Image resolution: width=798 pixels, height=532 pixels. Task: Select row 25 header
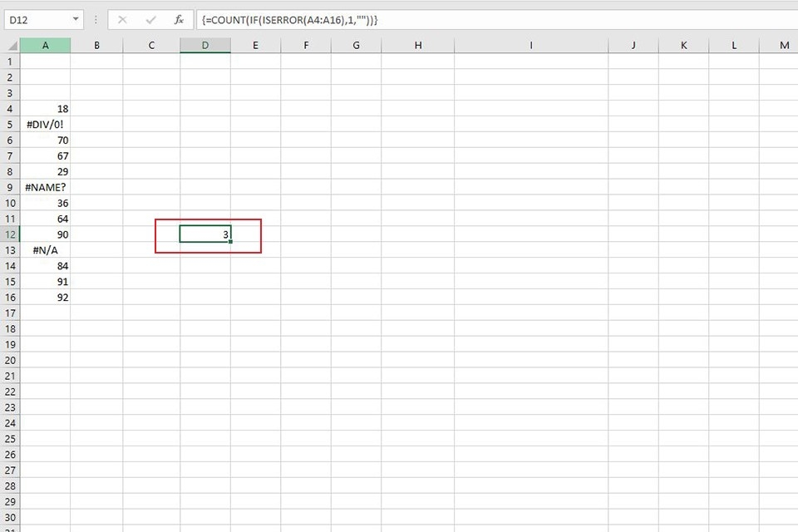pyautogui.click(x=10, y=439)
